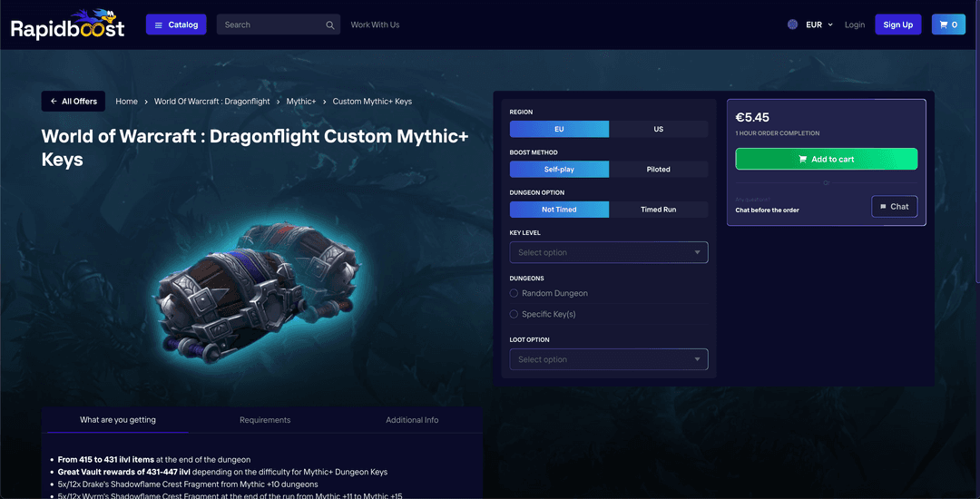980x499 pixels.
Task: Click the green Add to cart button
Action: click(827, 160)
